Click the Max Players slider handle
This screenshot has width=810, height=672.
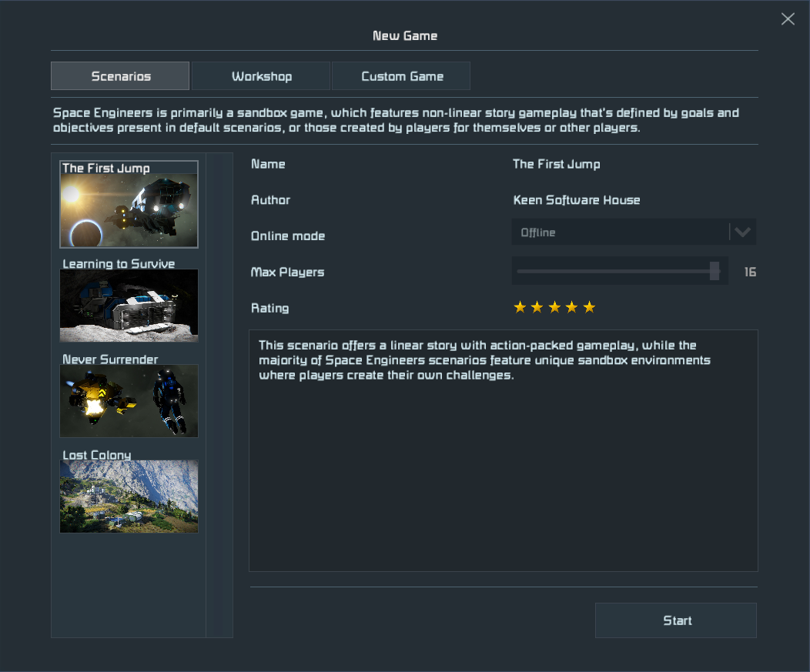715,271
